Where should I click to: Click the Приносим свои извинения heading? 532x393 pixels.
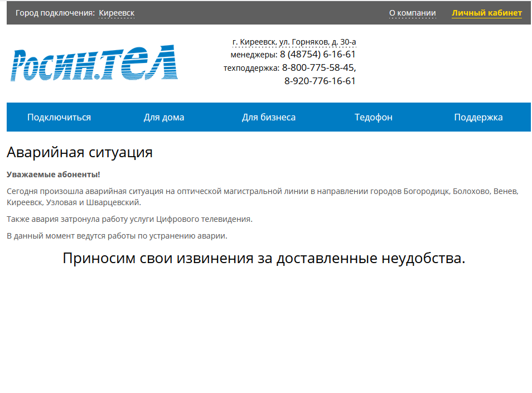tap(264, 258)
